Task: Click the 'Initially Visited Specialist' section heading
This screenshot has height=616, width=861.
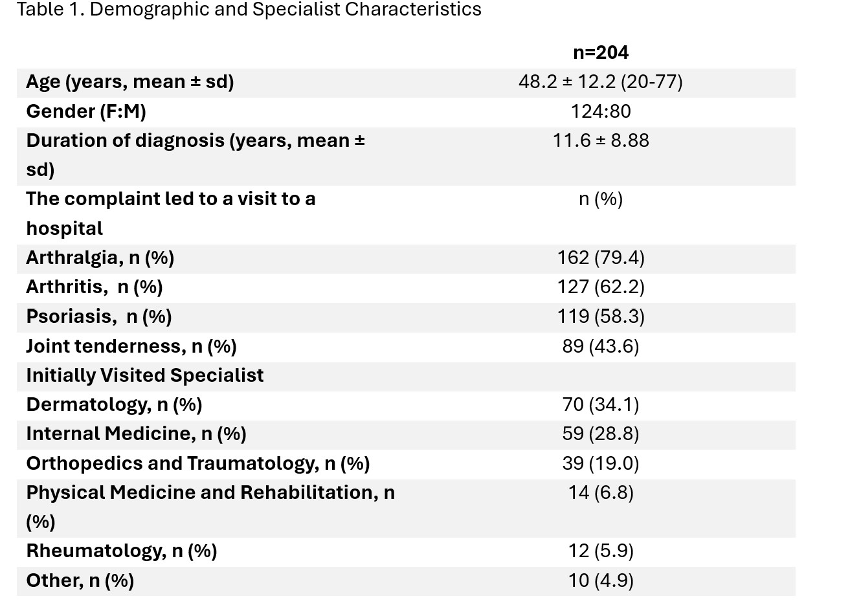Action: point(144,375)
